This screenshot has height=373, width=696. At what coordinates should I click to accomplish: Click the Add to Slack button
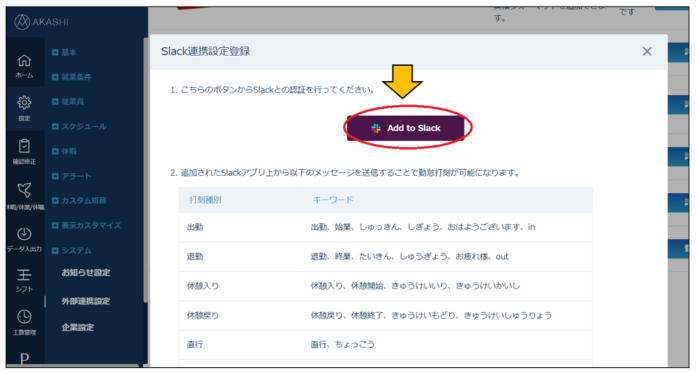(405, 128)
